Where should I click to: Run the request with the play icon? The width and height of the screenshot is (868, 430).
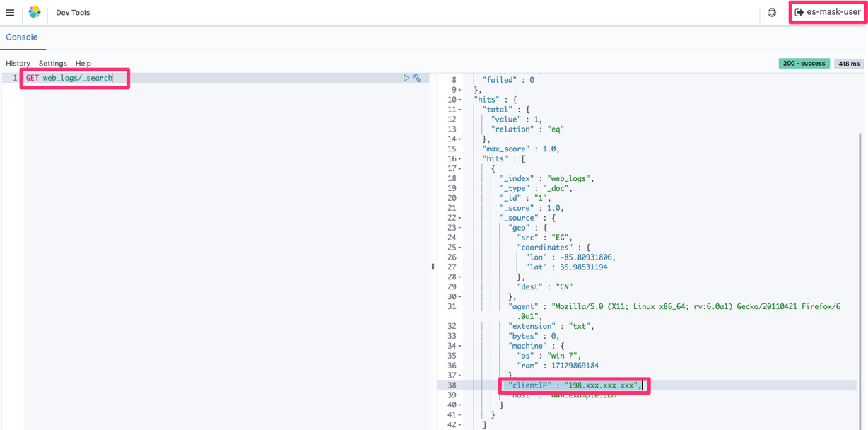pyautogui.click(x=406, y=78)
